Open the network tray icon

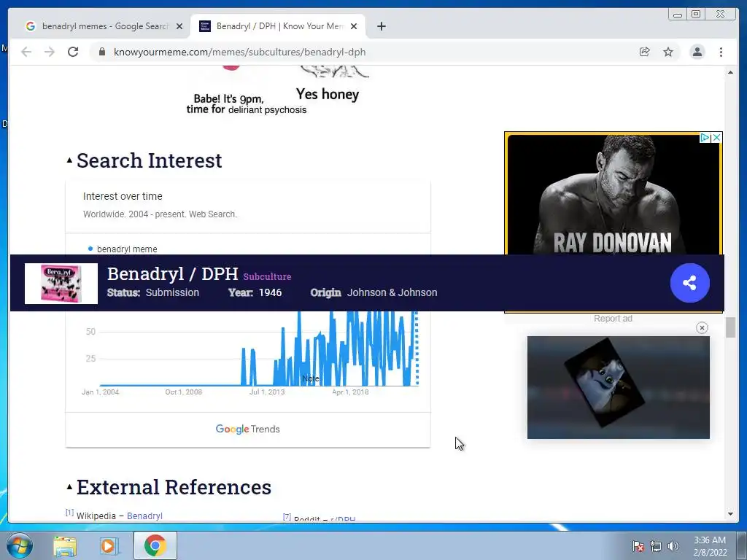coord(656,545)
